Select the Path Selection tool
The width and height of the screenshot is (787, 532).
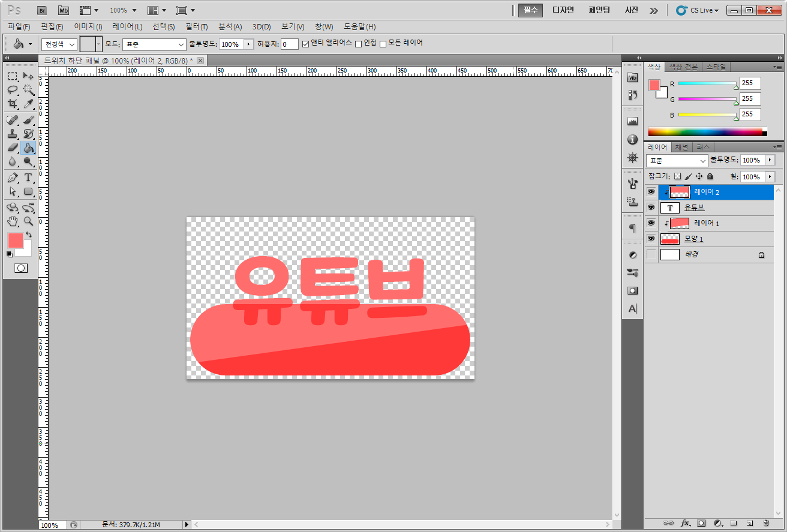[x=13, y=192]
